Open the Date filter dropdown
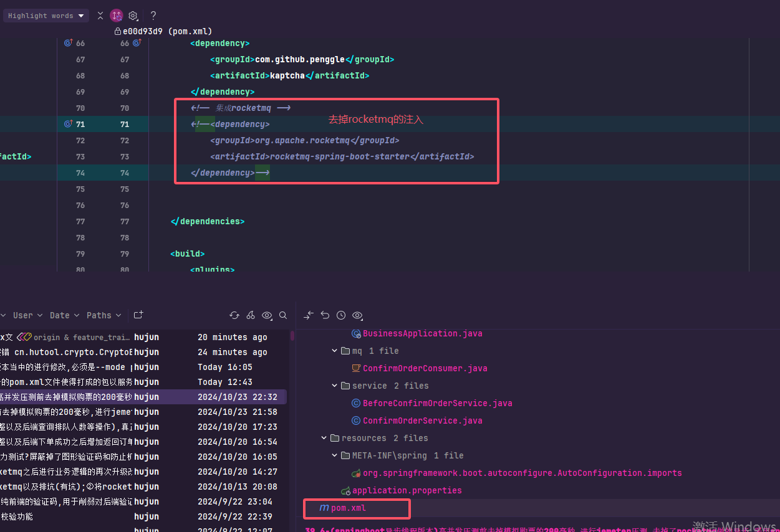The height and width of the screenshot is (532, 780). click(x=65, y=315)
